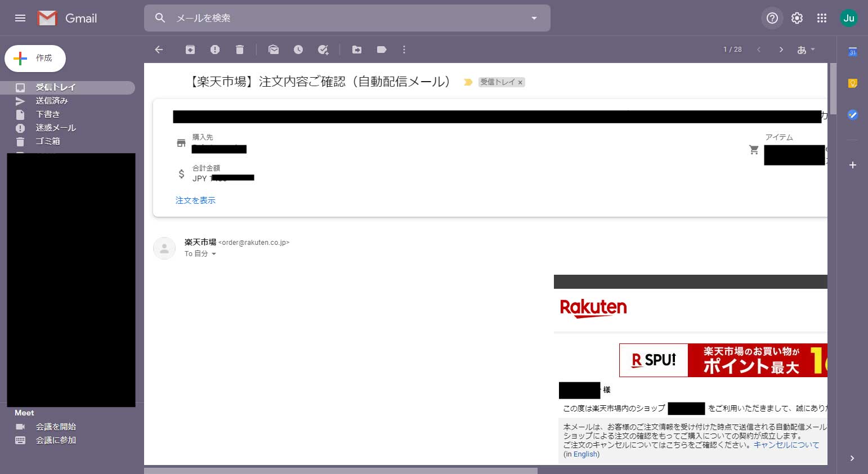Click the Rakuten logo in email

click(593, 308)
